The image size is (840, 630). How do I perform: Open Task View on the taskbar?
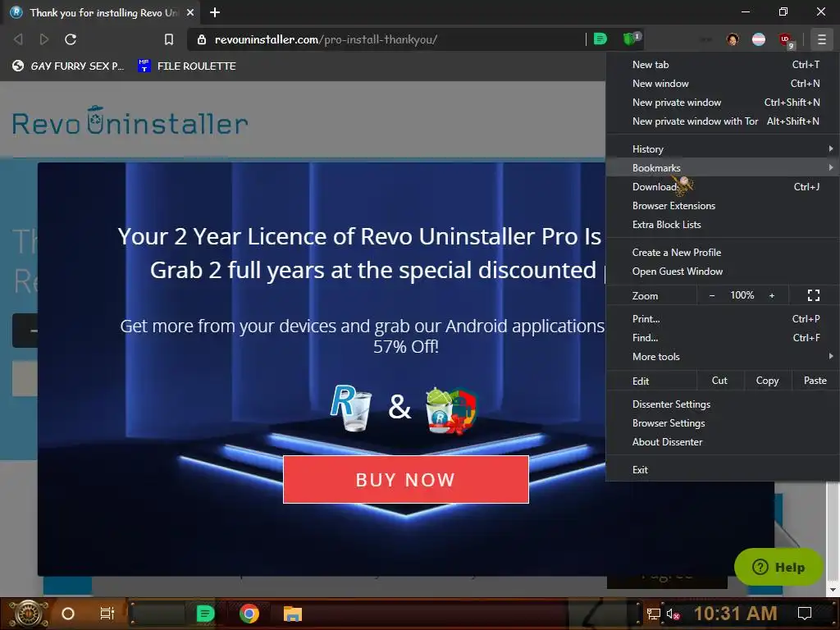tap(107, 614)
